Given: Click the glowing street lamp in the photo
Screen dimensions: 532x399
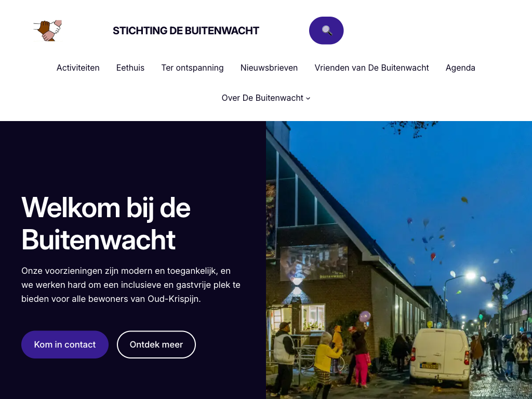Looking at the screenshot, I should coord(471,276).
